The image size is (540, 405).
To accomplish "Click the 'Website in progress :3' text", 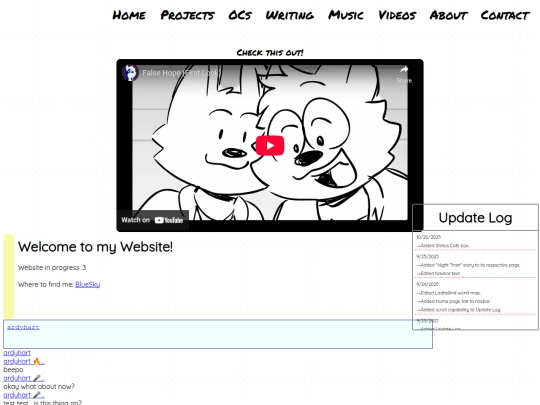I will coord(52,268).
